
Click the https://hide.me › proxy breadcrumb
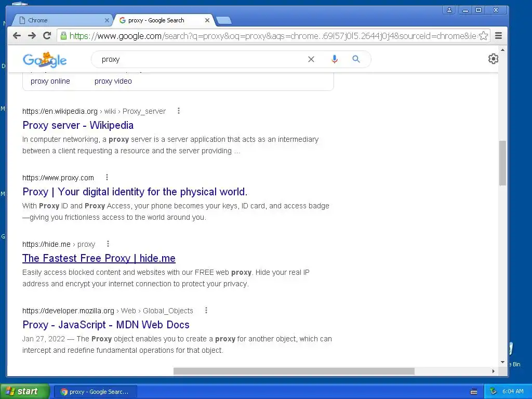tap(59, 244)
